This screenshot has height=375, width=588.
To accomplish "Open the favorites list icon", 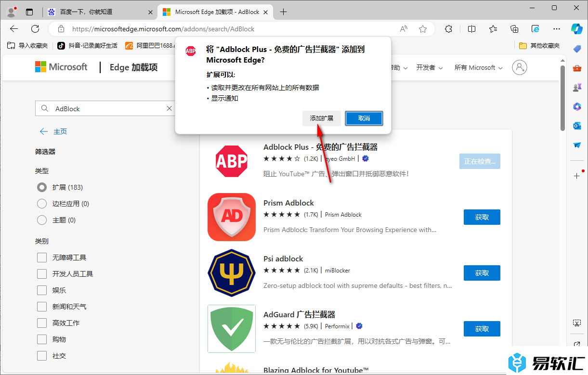I will coord(493,29).
